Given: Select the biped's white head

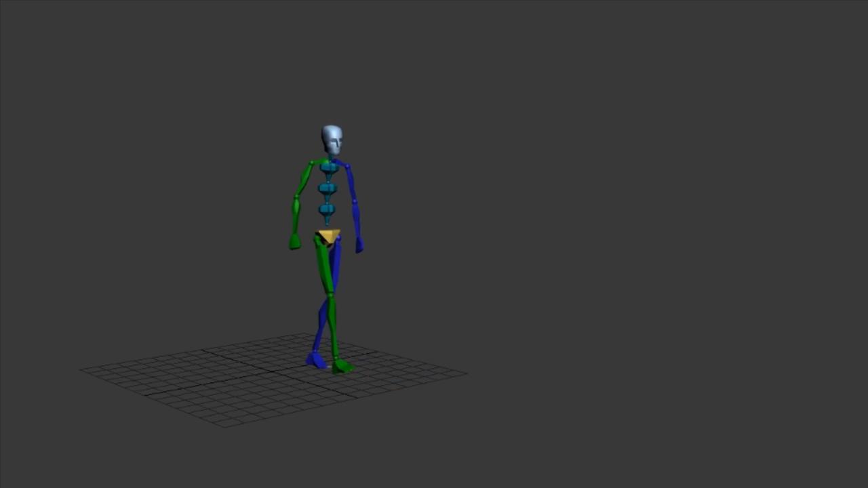Looking at the screenshot, I should click(332, 140).
